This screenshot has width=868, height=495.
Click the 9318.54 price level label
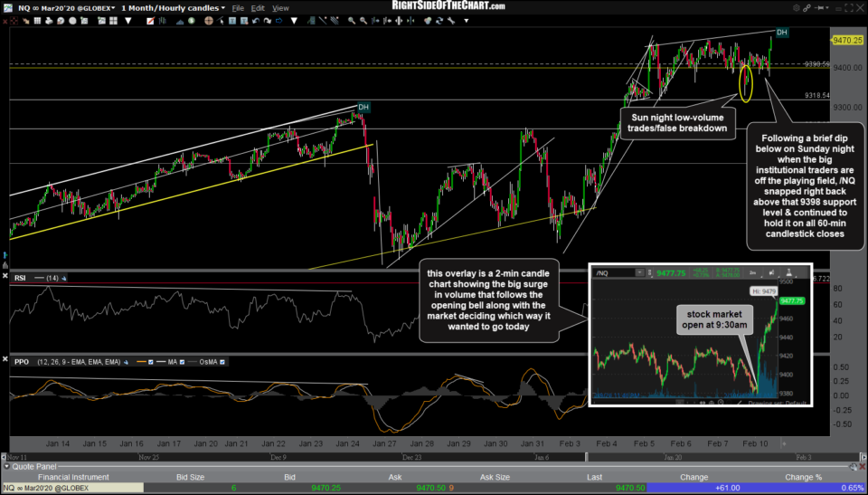817,95
